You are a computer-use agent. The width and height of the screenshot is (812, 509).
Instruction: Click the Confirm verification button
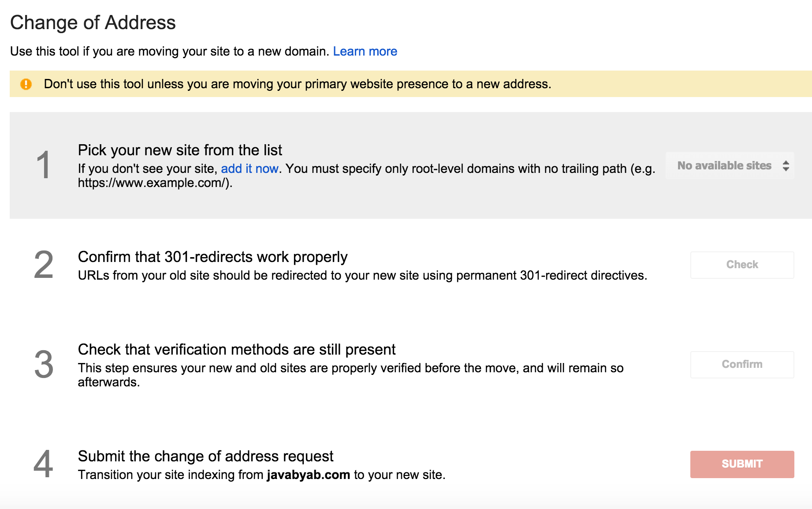coord(742,364)
